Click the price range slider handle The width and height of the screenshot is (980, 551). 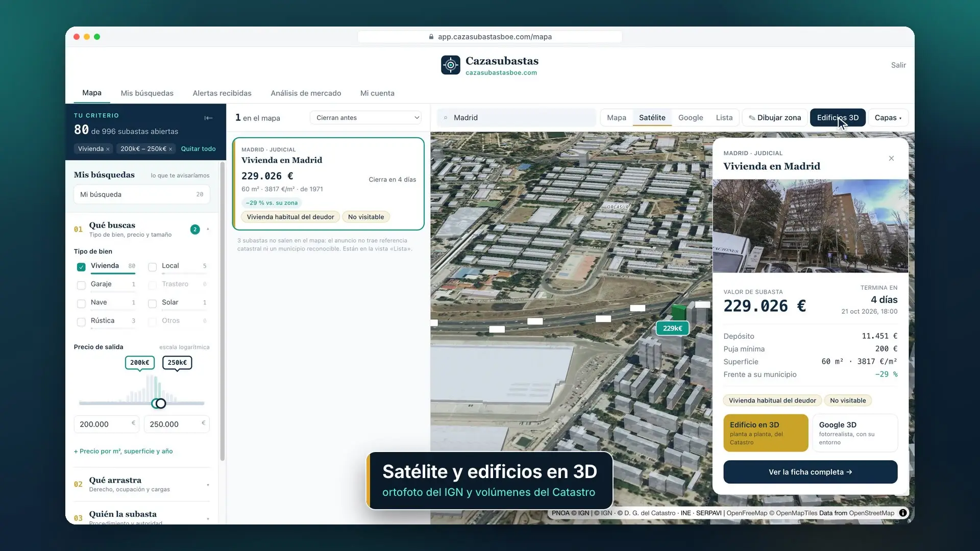tap(161, 404)
